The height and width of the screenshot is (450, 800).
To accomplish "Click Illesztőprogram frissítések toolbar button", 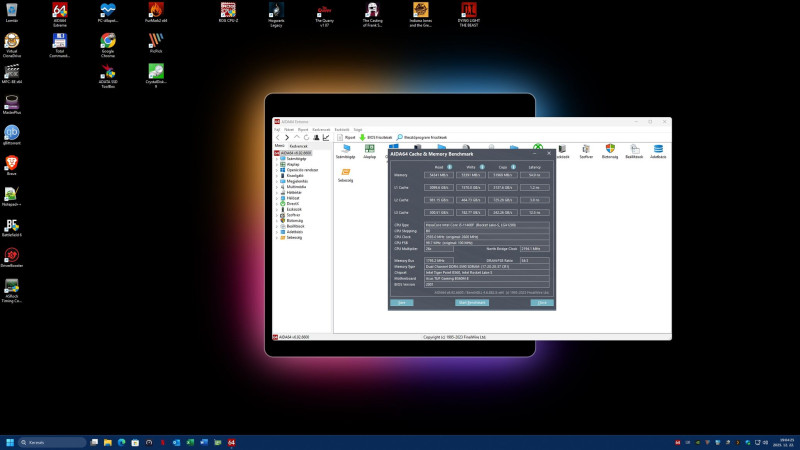I will [x=422, y=138].
